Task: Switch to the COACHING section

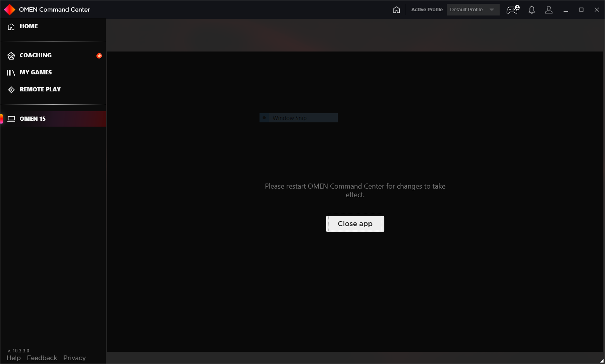Action: point(35,55)
